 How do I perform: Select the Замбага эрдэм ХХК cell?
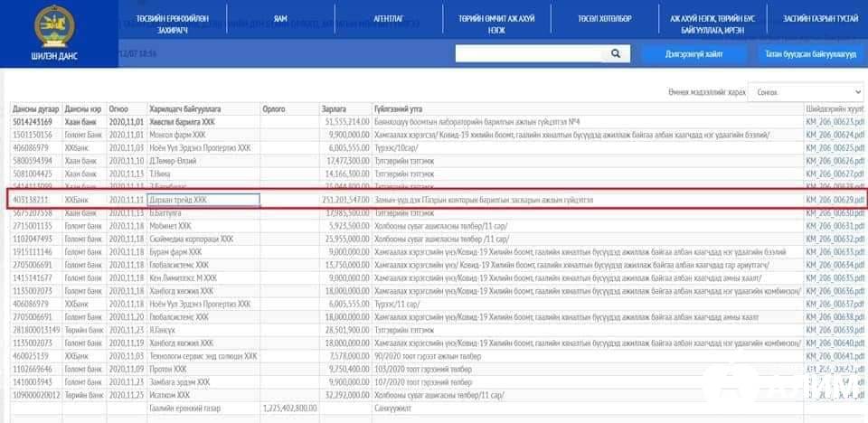179,382
